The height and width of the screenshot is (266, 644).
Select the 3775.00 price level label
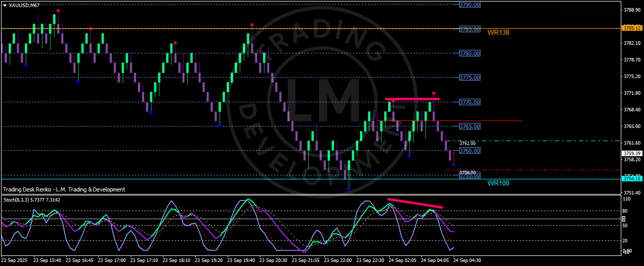[x=469, y=78]
